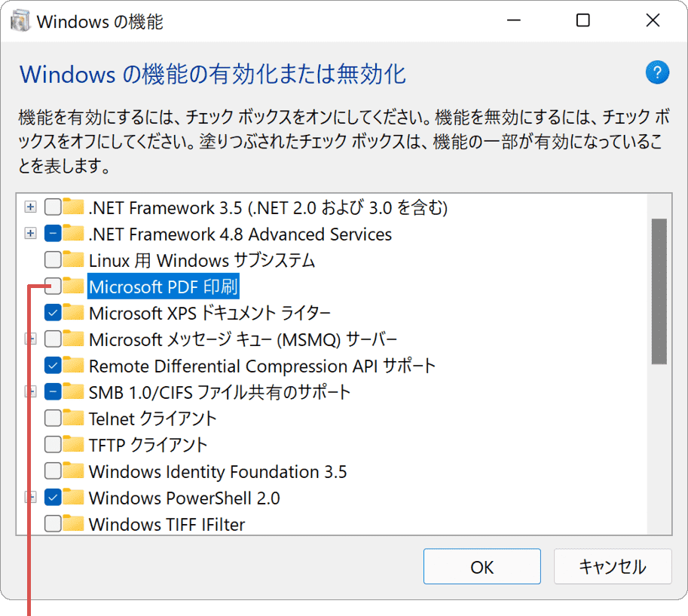This screenshot has height=616, width=688.
Task: Disable Microsoft XPS ドキュメント ライター
Action: (51, 313)
